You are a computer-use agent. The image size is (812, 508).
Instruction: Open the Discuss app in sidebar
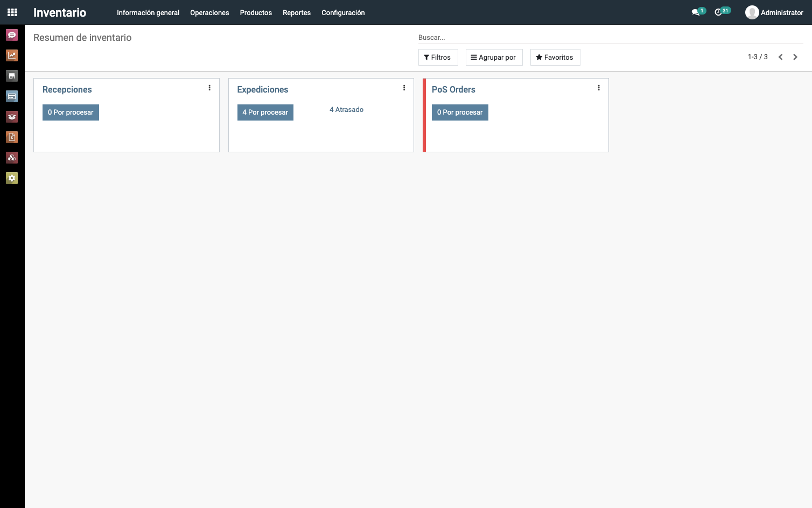click(x=12, y=35)
